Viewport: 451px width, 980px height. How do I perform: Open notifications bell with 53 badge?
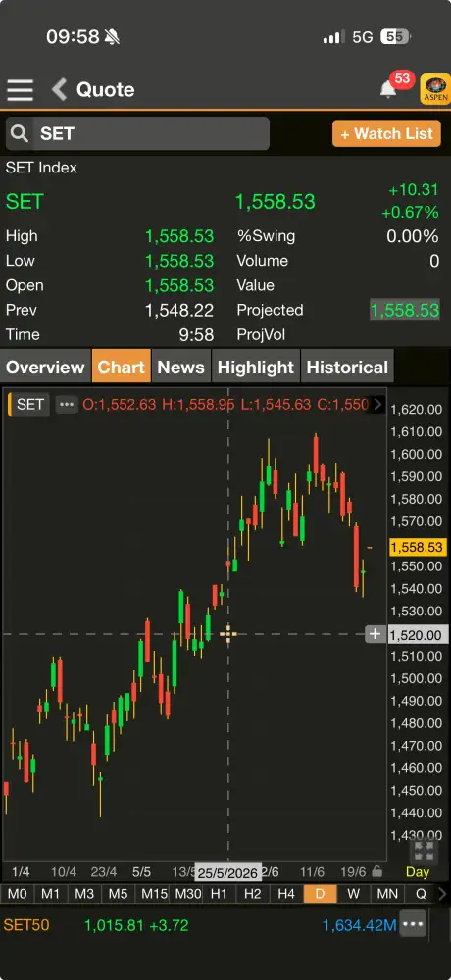pos(388,89)
